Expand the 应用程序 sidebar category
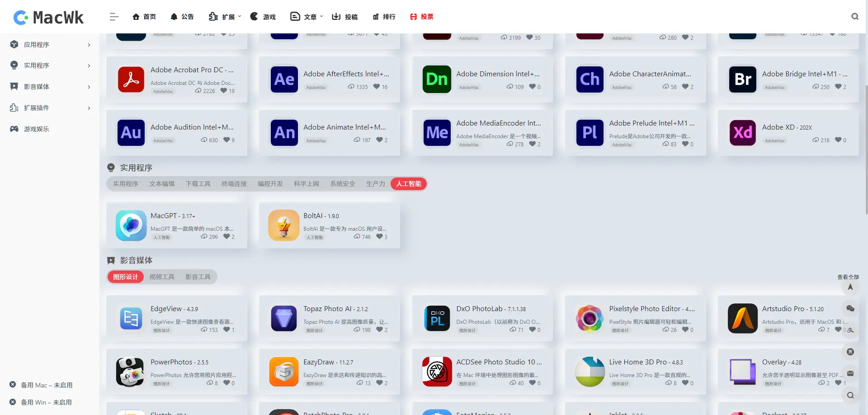Image resolution: width=868 pixels, height=415 pixels. [x=50, y=44]
